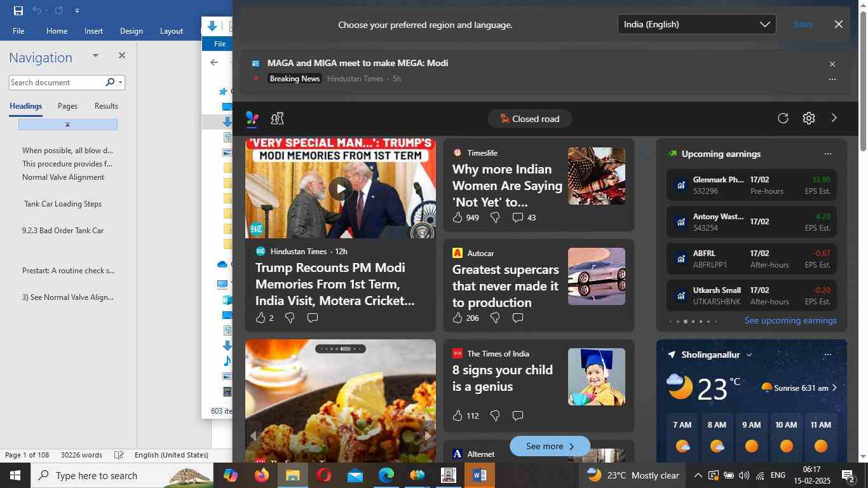Viewport: 868px width, 488px height.
Task: Click the forward chevron next to settings
Action: (834, 118)
